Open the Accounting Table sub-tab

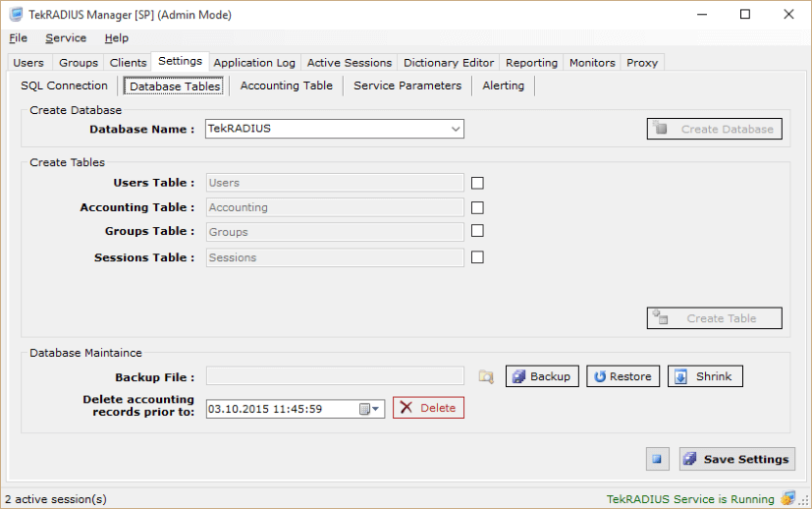[287, 85]
